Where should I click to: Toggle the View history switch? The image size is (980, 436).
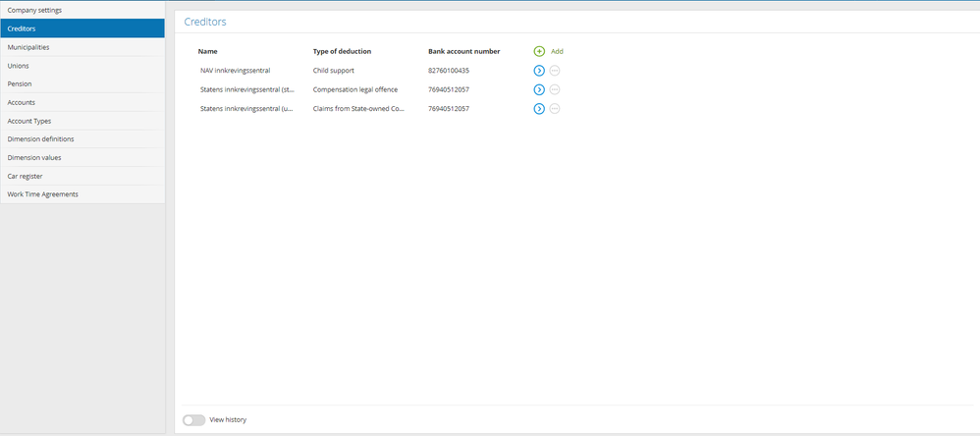pos(193,420)
